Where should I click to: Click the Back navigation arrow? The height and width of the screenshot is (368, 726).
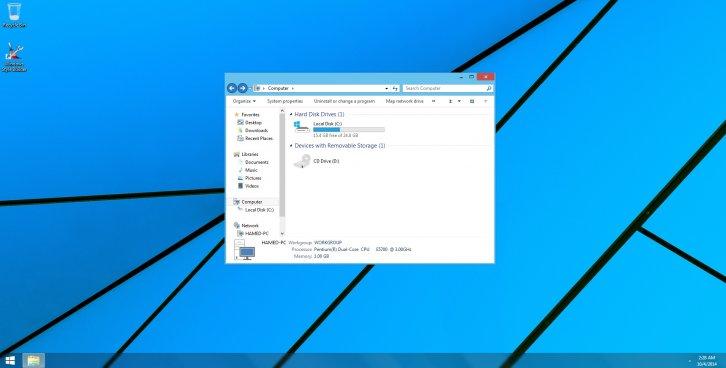click(232, 88)
